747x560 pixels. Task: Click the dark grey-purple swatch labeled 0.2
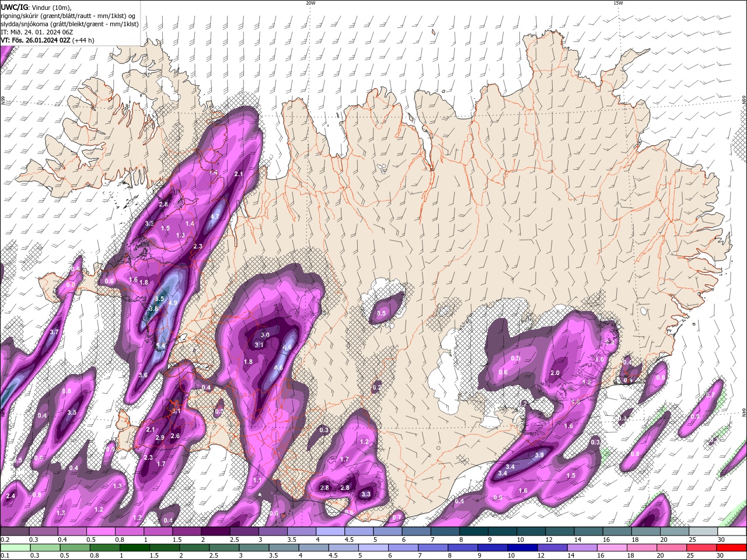click(15, 531)
